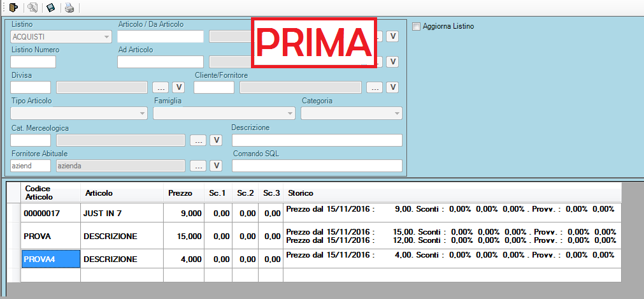This screenshot has height=299, width=644.
Task: Select the 00000017 code cell
Action: pyautogui.click(x=50, y=213)
